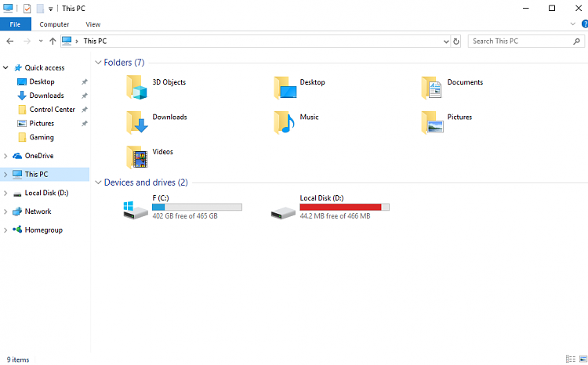Click the Network icon in sidebar
This screenshot has width=588, height=365.
coord(17,211)
